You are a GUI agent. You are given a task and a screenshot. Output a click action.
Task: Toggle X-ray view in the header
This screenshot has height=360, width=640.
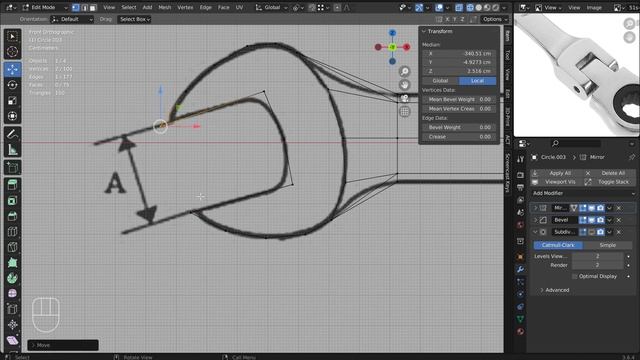[458, 7]
